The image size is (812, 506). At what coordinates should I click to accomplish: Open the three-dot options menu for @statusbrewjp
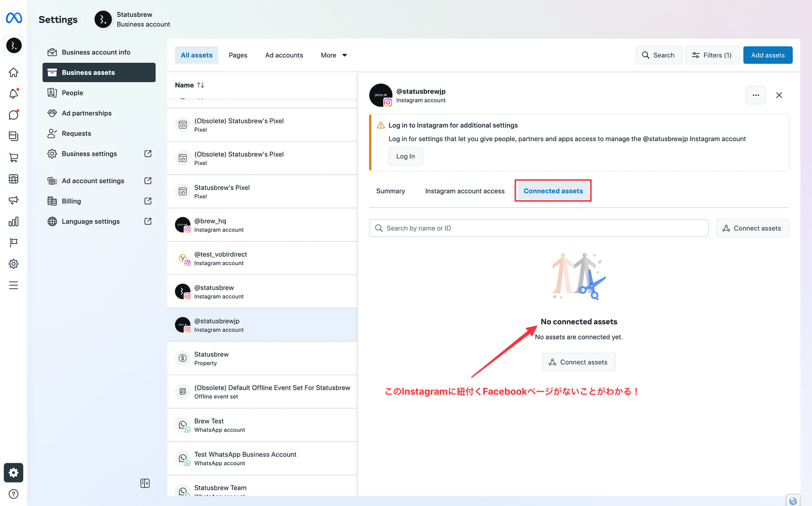pyautogui.click(x=756, y=95)
